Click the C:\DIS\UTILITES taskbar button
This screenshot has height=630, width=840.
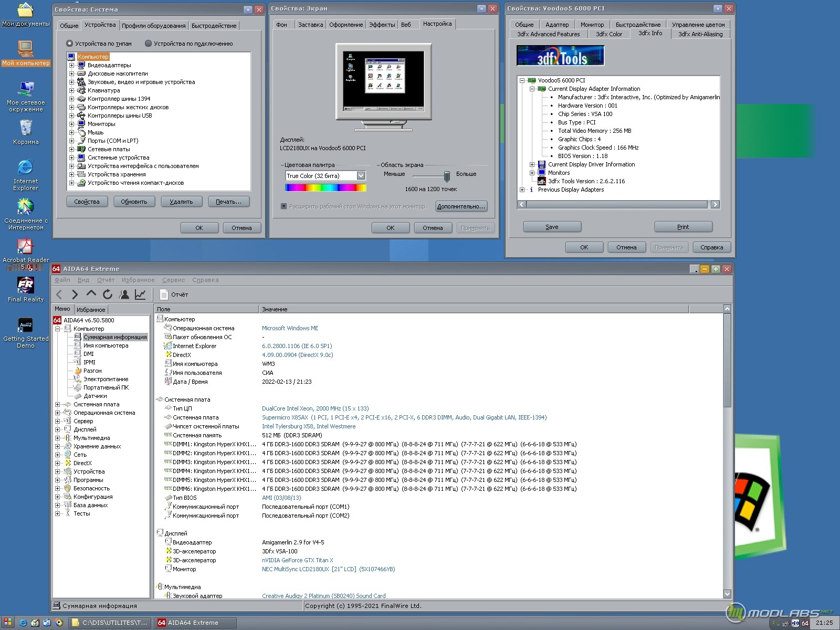[111, 623]
